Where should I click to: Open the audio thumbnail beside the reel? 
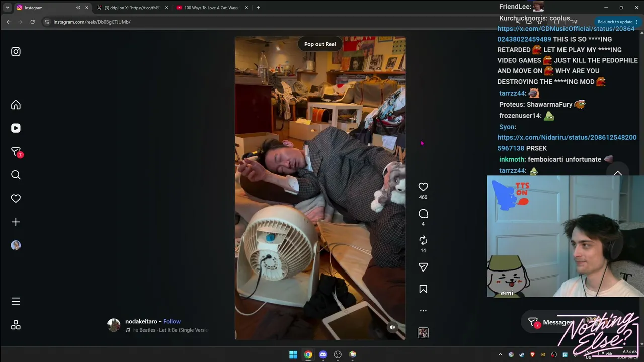tap(423, 333)
